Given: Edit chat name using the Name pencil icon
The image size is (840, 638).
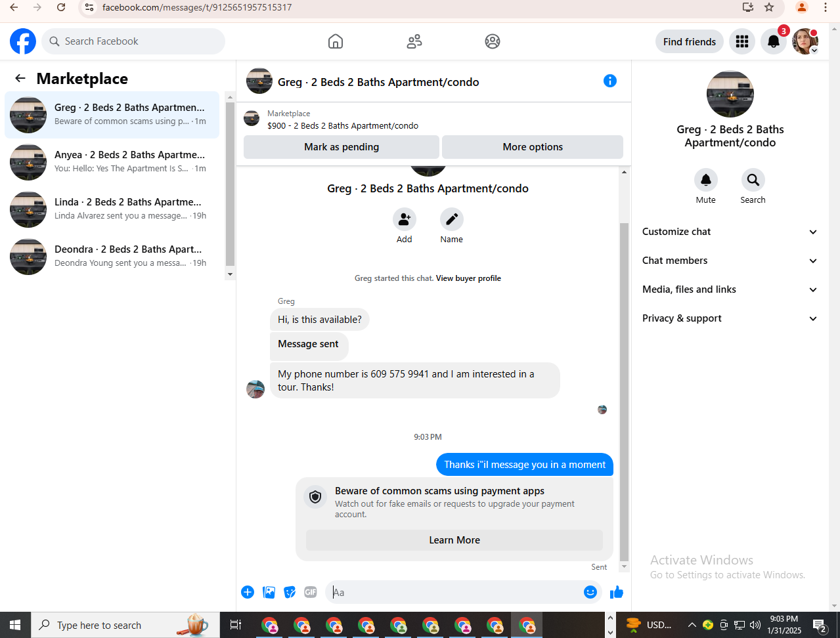Looking at the screenshot, I should click(x=452, y=219).
